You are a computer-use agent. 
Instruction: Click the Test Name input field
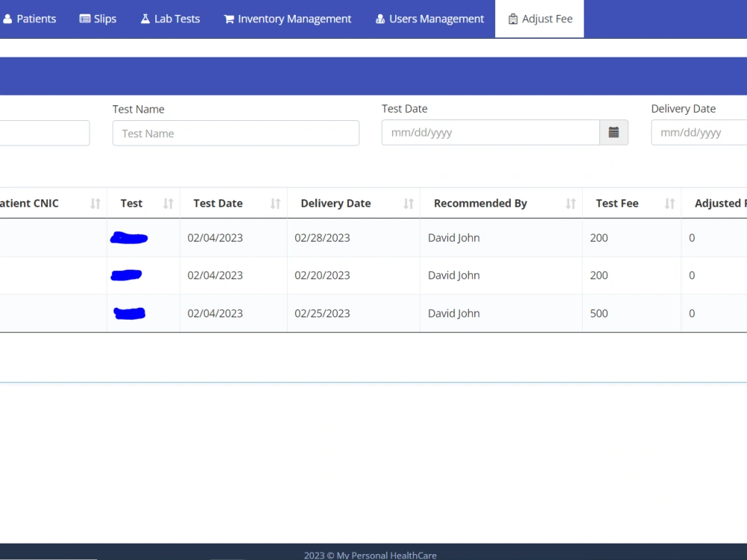pyautogui.click(x=236, y=134)
